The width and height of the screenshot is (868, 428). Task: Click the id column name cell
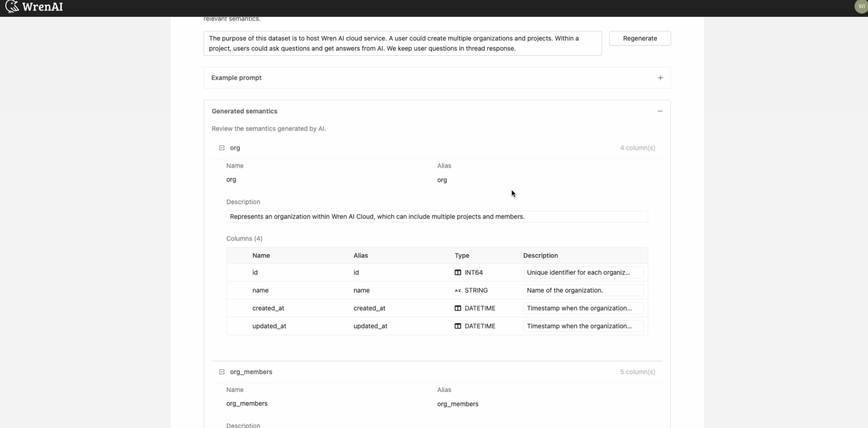(x=255, y=272)
